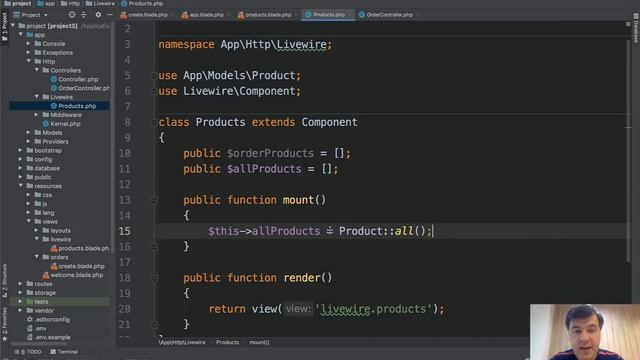Screen dimensions: 640x360
Task: Collapse the resources folder arrow
Action: tap(21, 186)
